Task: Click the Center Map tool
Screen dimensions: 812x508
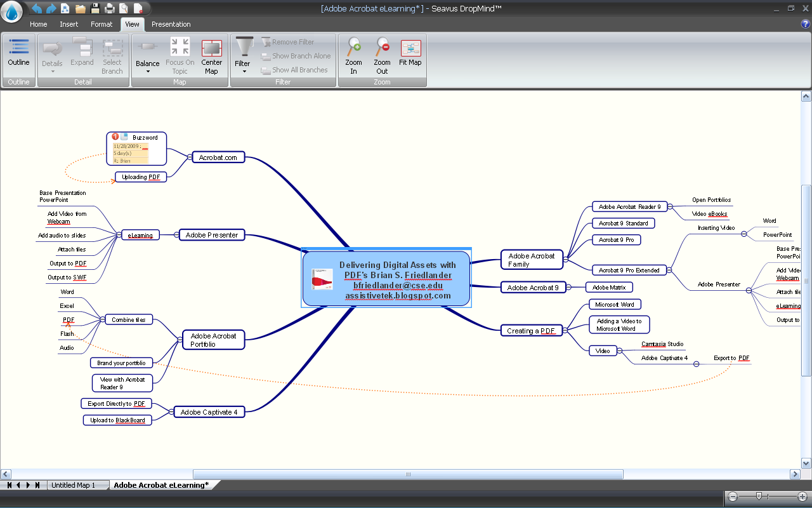Action: click(x=212, y=57)
